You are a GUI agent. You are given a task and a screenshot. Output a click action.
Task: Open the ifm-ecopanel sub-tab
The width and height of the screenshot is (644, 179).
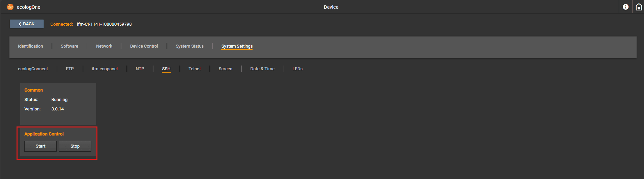[105, 69]
